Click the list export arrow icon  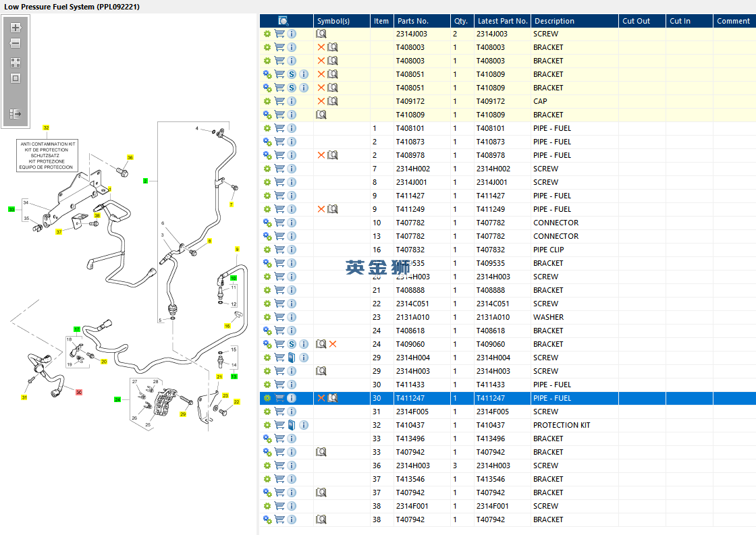click(16, 114)
